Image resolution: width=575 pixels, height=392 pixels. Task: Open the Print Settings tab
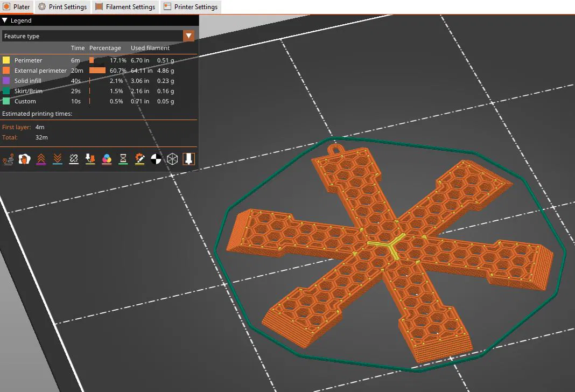[62, 7]
